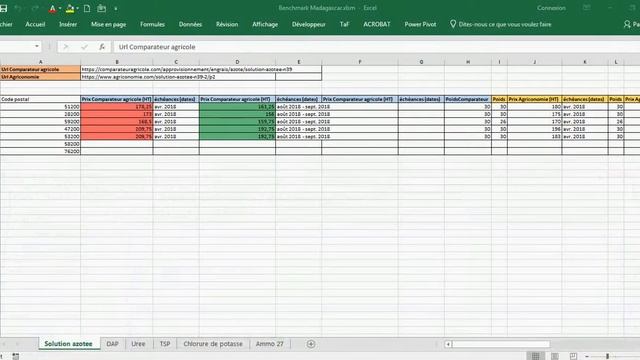Viewport: 640px width, 360px height.
Task: Open the Power Pivot ribbon tab
Action: (x=420, y=24)
